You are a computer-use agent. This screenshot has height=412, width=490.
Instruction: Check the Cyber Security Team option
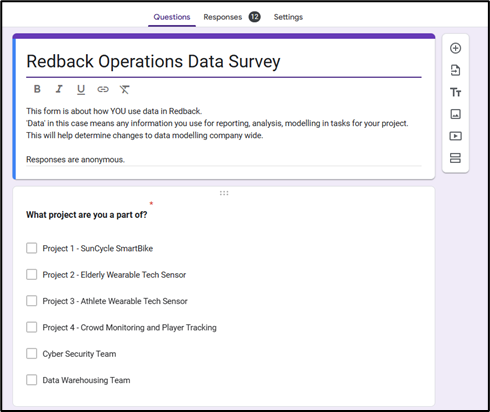32,353
